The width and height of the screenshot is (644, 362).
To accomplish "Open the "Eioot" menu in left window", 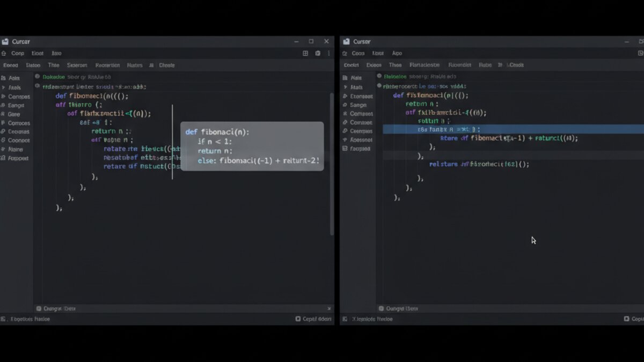I will [x=38, y=53].
